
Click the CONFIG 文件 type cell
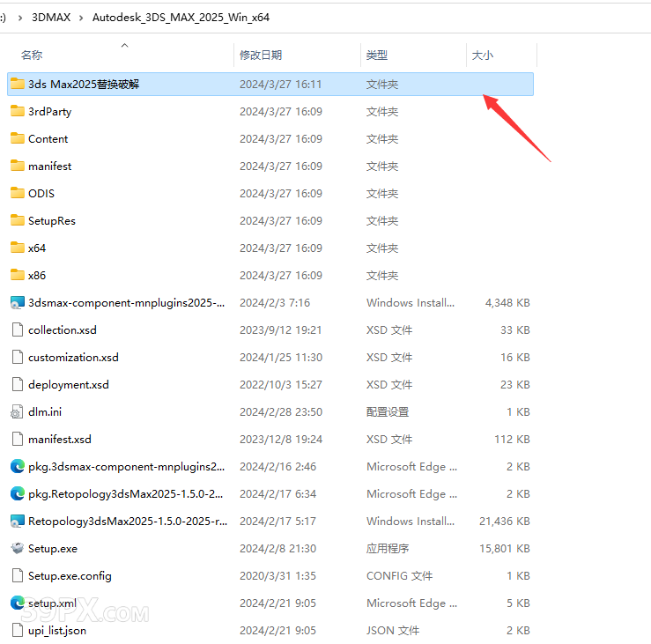[399, 576]
